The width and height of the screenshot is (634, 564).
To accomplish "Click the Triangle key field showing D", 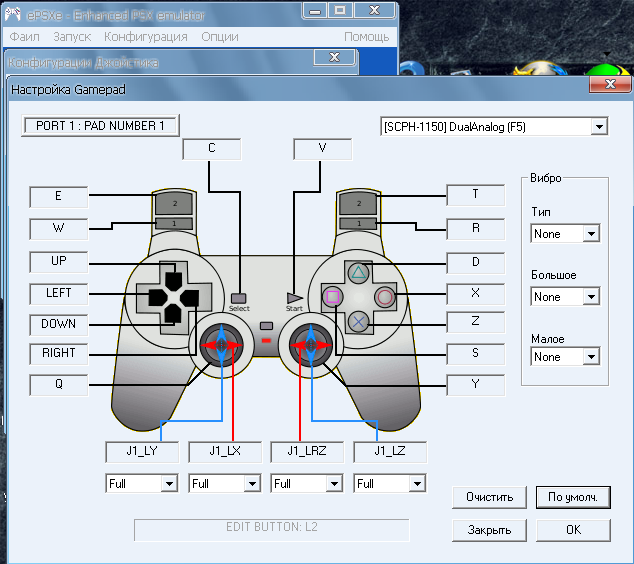I will (476, 263).
